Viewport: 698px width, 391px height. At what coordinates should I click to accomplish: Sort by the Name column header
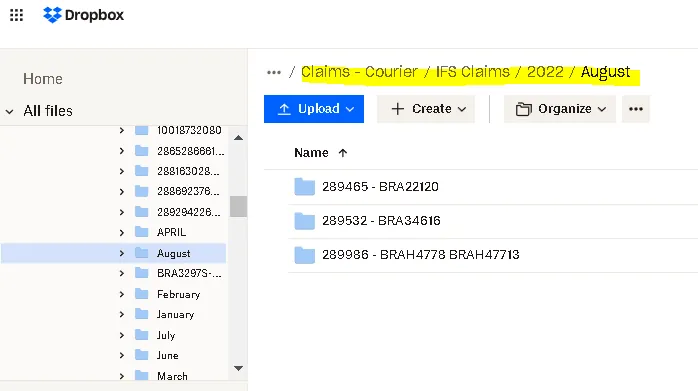[x=311, y=153]
